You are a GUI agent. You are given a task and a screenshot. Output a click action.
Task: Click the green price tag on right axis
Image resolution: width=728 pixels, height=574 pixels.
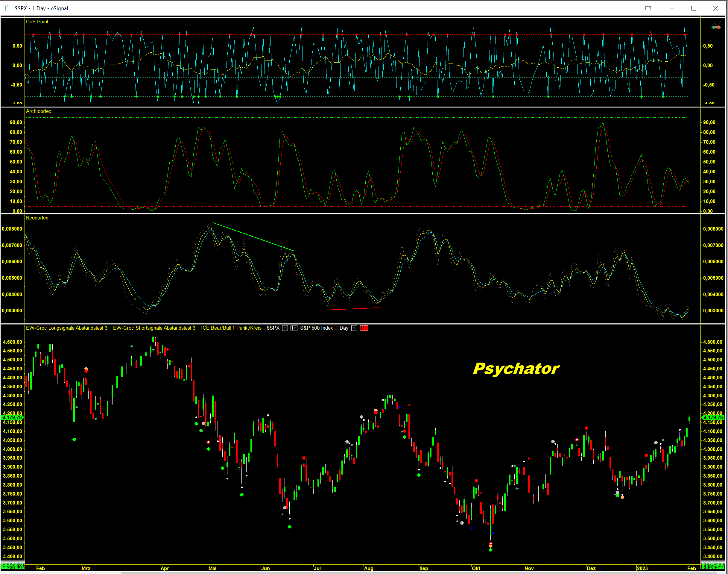click(713, 417)
